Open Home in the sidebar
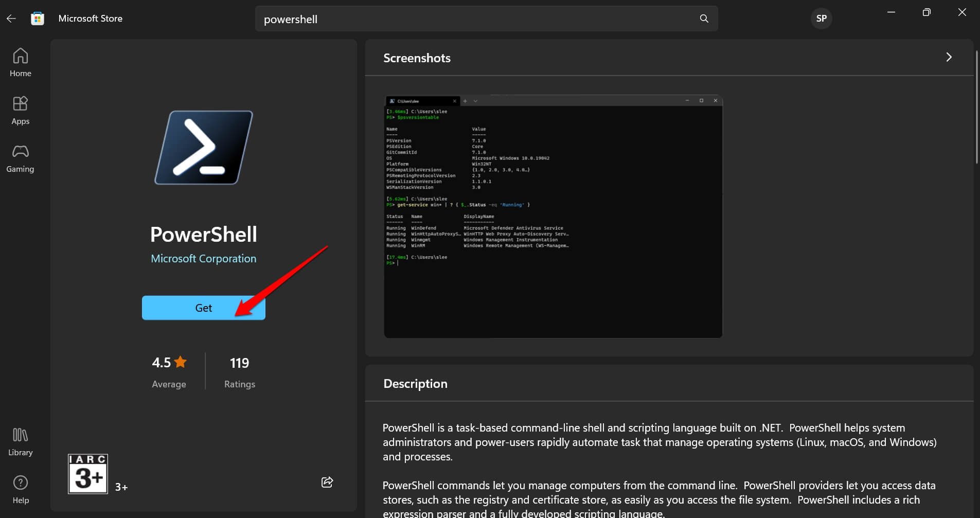 click(x=20, y=63)
